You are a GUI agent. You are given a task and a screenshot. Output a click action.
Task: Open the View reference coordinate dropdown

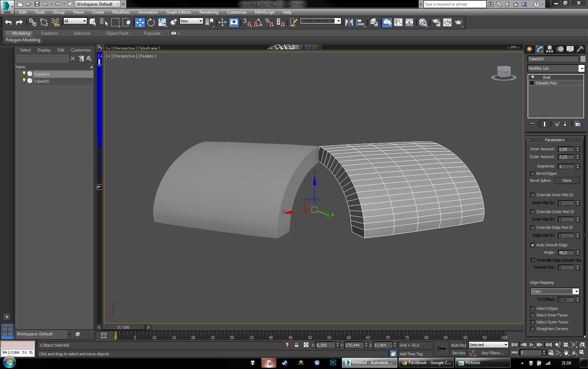click(x=191, y=21)
